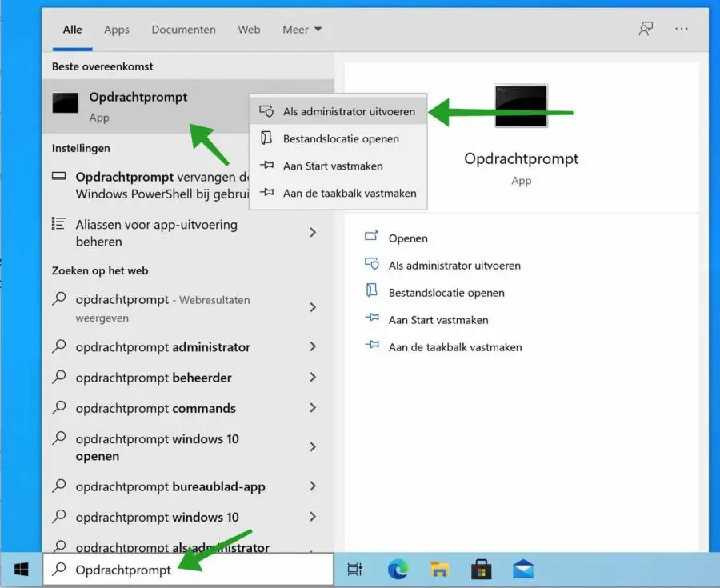The width and height of the screenshot is (720, 588).
Task: Click 'Aan Start vastmaken' in the right pane
Action: [x=438, y=320]
